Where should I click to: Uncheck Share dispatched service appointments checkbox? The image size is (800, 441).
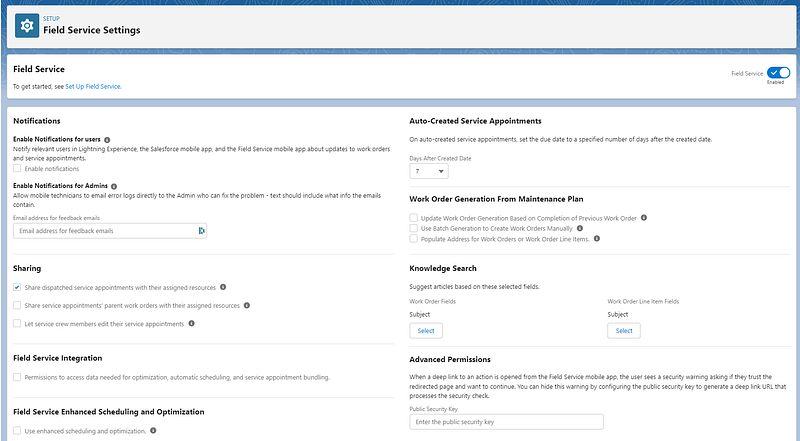[x=18, y=287]
